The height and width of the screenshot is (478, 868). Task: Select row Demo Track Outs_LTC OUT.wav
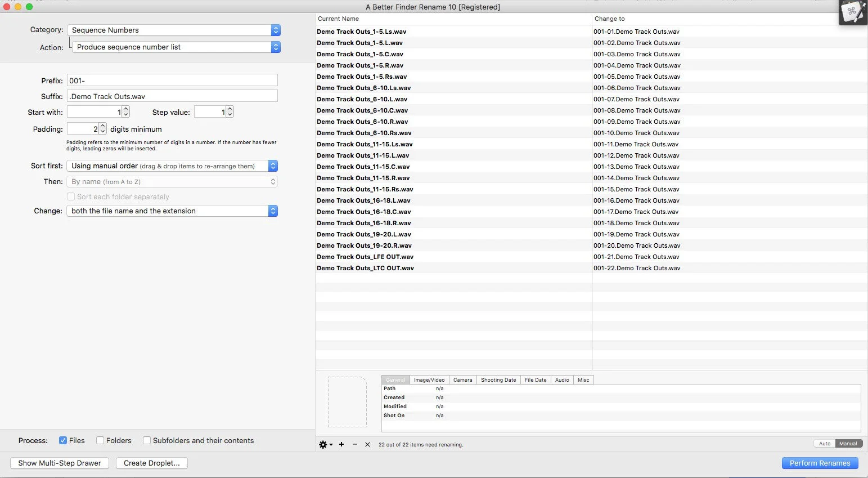[453, 268]
